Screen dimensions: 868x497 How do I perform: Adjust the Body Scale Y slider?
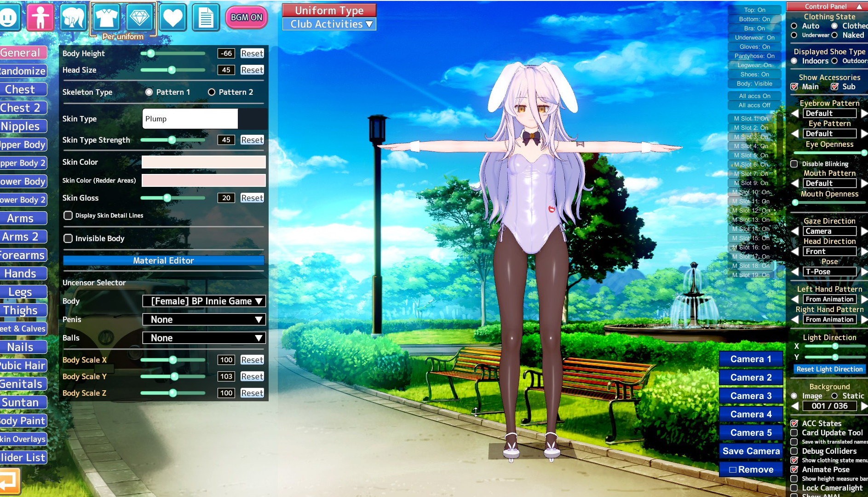click(175, 376)
